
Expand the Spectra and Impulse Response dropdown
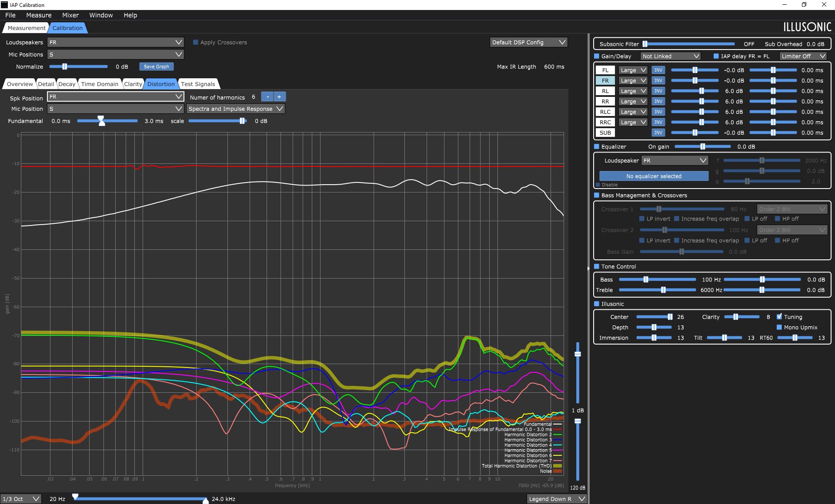pos(235,109)
